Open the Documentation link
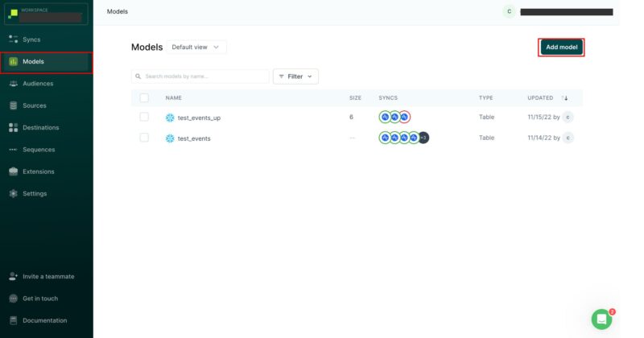This screenshot has width=644, height=338. pyautogui.click(x=44, y=320)
